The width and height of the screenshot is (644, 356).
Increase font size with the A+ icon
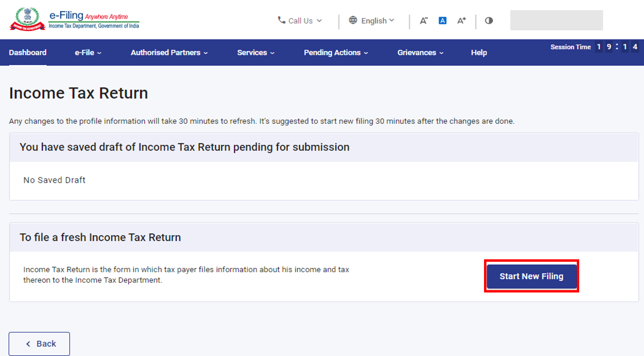461,21
